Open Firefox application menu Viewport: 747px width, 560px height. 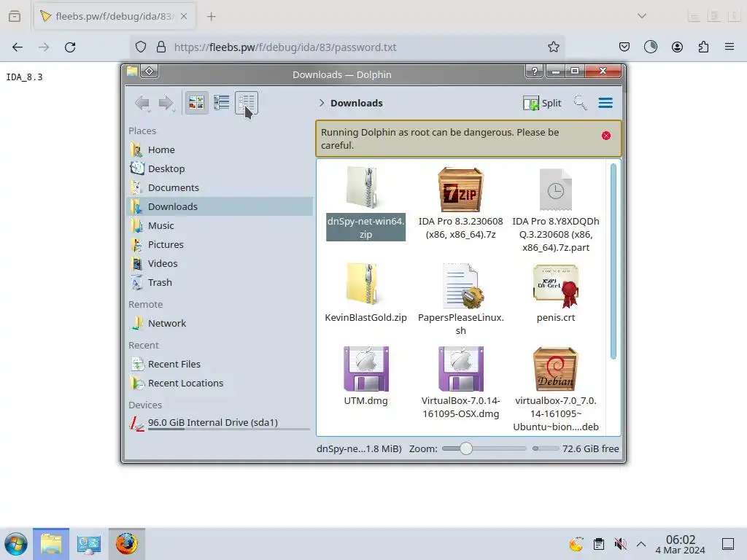click(x=729, y=47)
